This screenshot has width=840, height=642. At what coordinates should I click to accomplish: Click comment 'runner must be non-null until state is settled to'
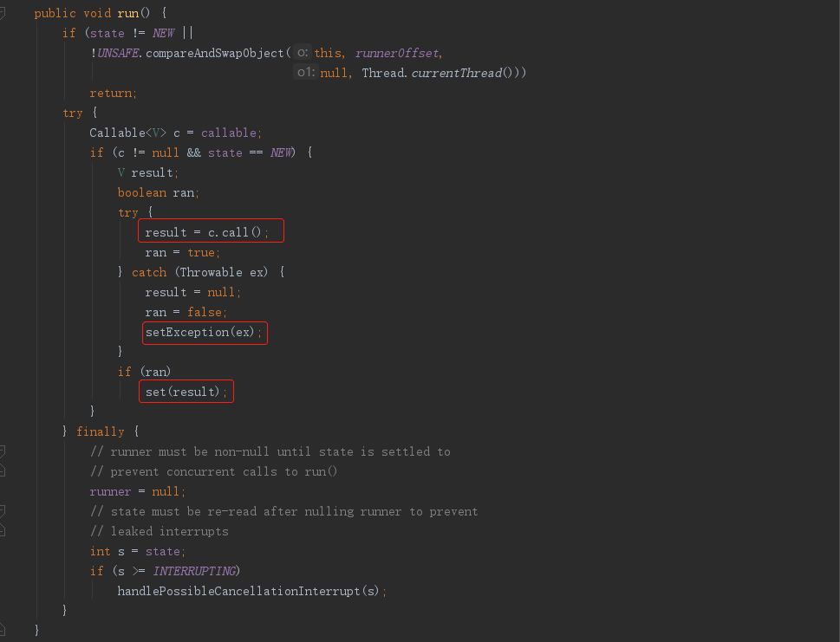[270, 452]
